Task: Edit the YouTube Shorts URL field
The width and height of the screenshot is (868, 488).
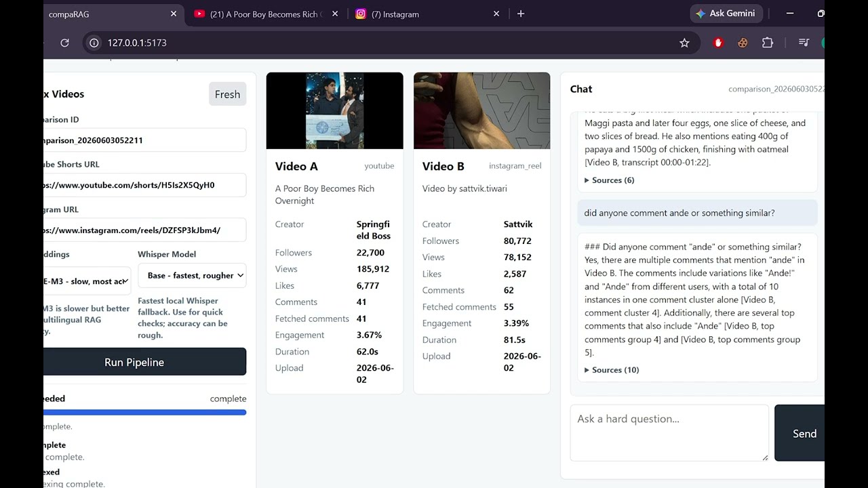Action: [144, 185]
